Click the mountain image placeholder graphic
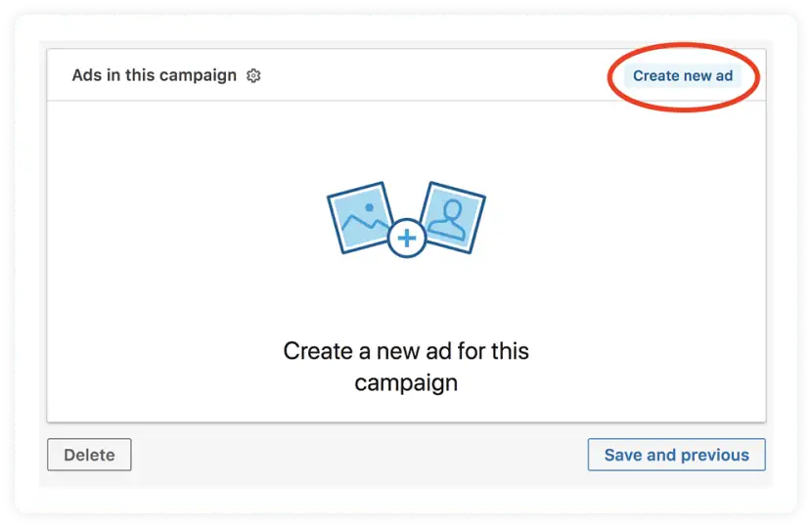This screenshot has width=812, height=528. point(360,217)
